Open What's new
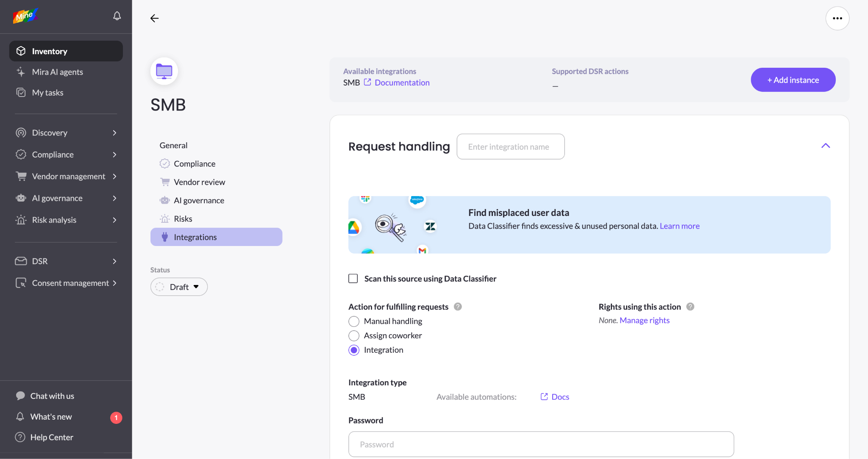868x459 pixels. click(51, 417)
